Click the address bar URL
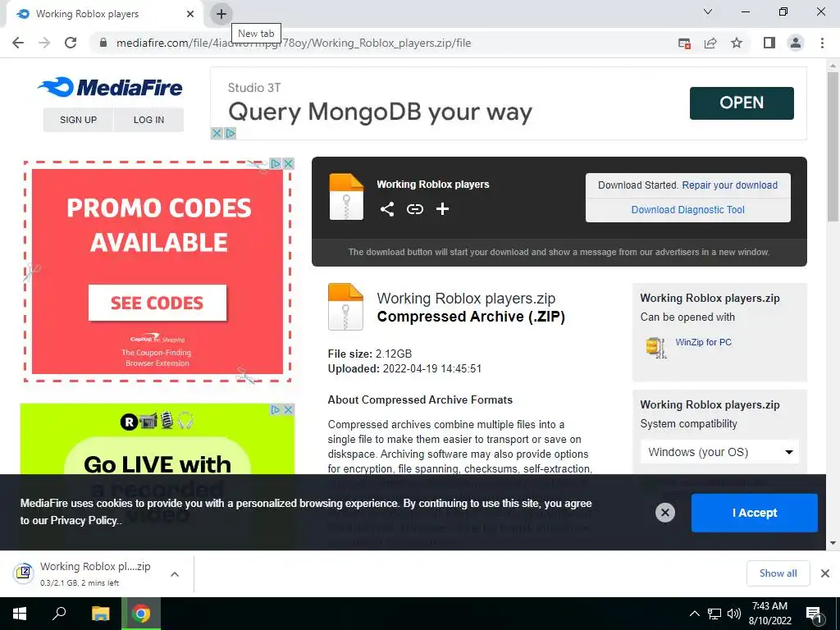Screen dimensions: 840x630 pos(294,43)
